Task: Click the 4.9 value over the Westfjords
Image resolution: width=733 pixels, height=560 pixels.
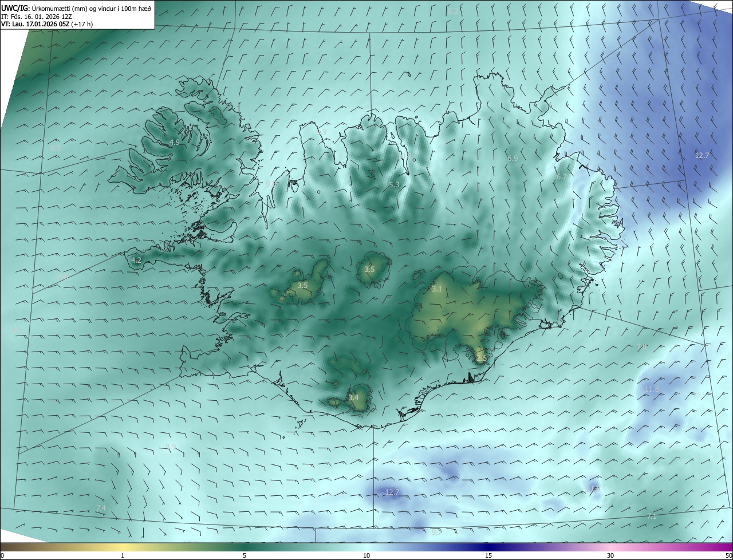Action: click(x=175, y=142)
